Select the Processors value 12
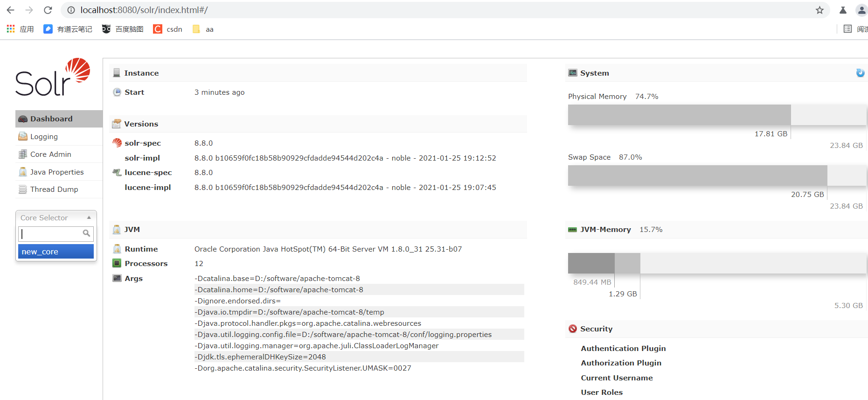The image size is (868, 400). point(199,263)
